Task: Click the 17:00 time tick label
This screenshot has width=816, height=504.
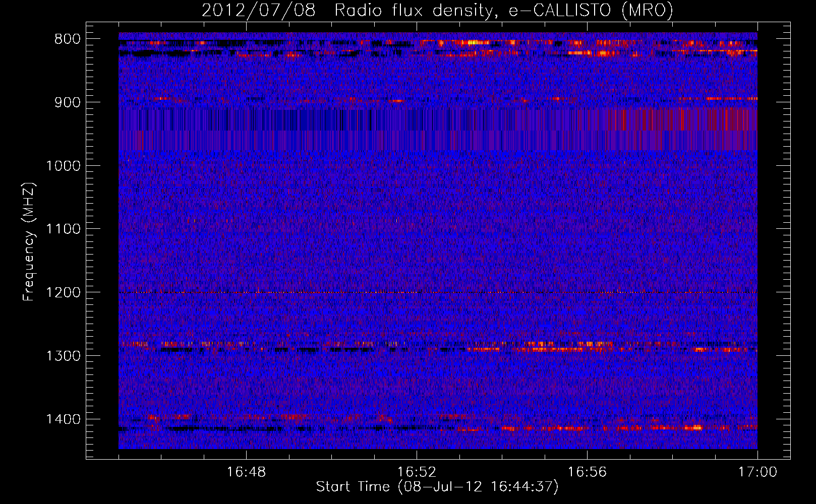Action: pos(757,472)
